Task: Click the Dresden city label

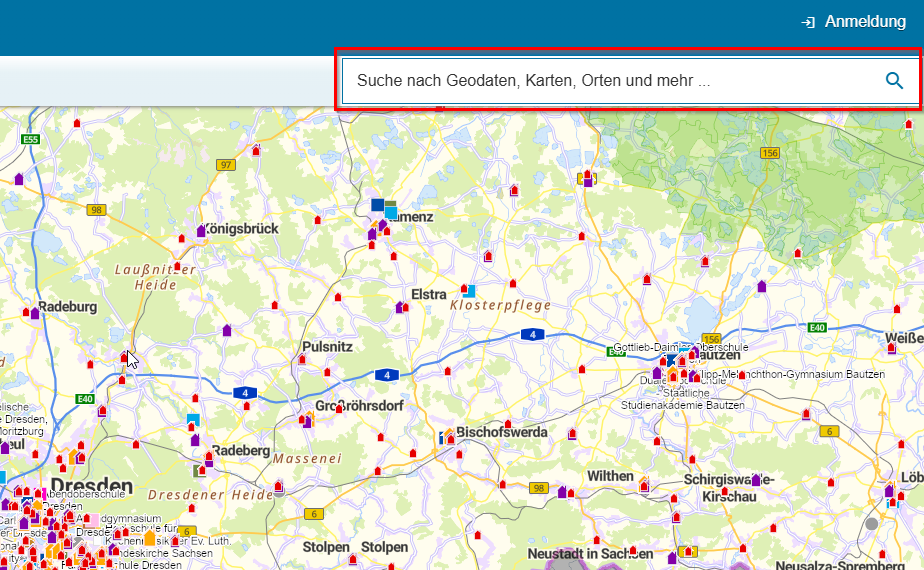Action: pos(92,487)
